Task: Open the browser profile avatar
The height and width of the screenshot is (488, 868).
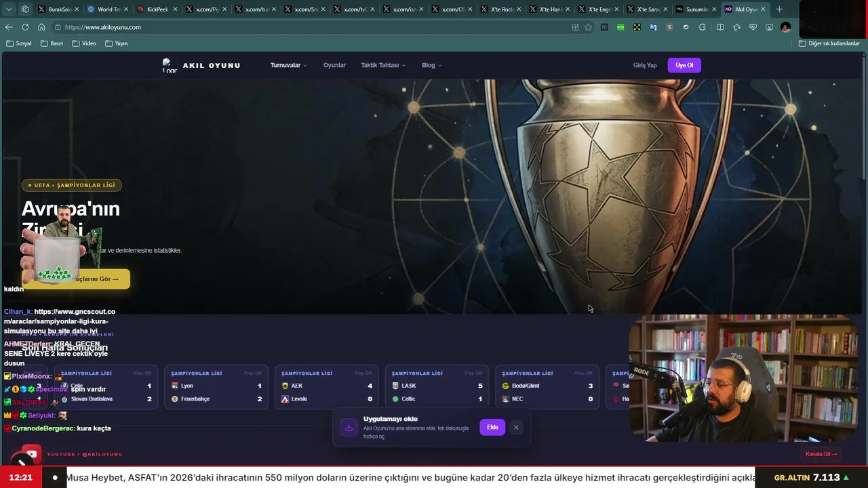Action: [x=785, y=27]
